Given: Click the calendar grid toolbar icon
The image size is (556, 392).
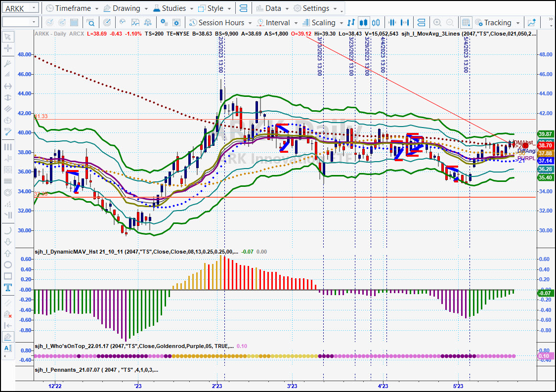Looking at the screenshot, I should (74, 23).
